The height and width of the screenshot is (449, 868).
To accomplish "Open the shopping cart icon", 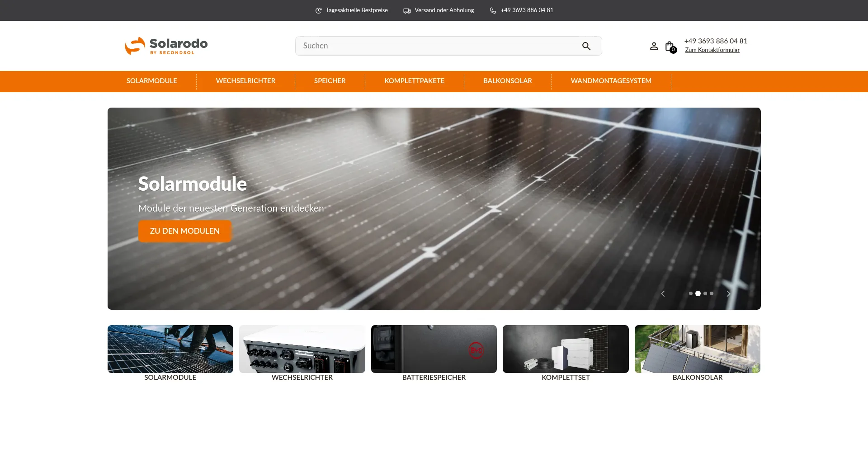I will pyautogui.click(x=670, y=46).
